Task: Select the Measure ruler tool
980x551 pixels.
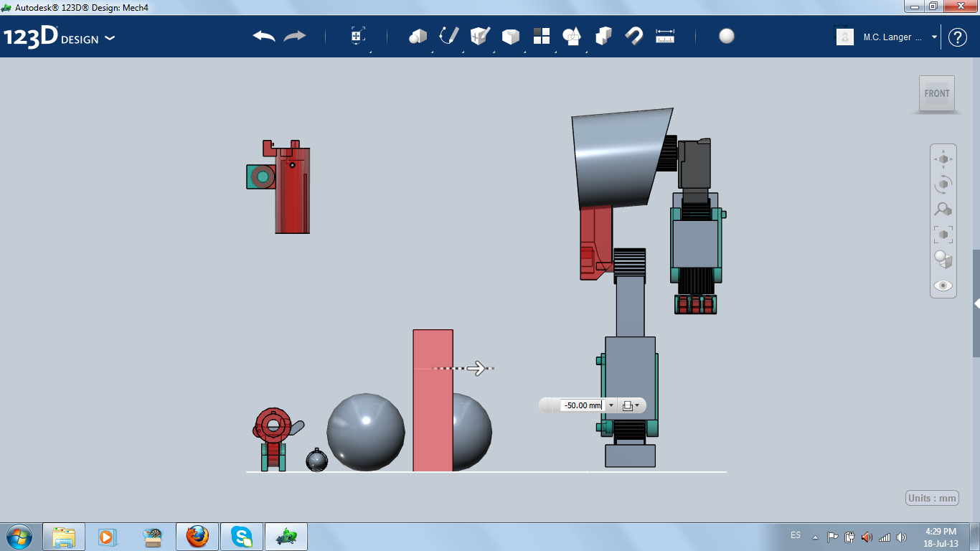Action: pos(665,36)
